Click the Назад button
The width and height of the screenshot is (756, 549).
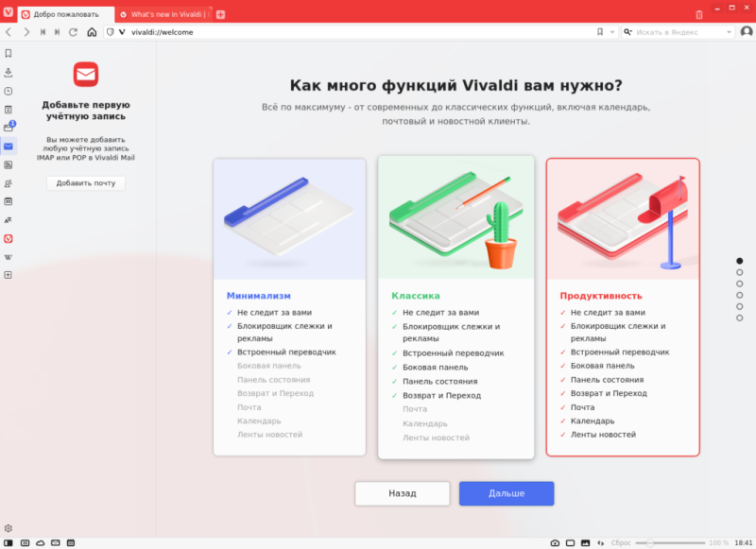click(403, 493)
